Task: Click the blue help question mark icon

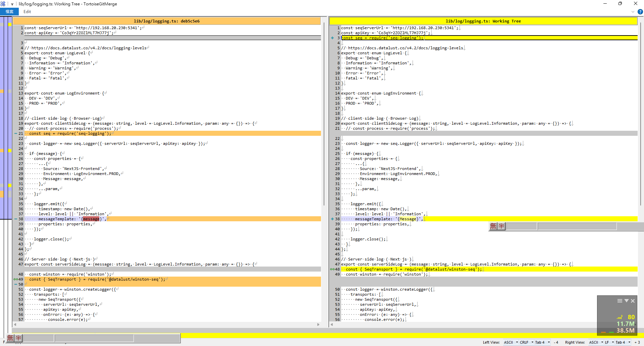Action: click(x=640, y=12)
